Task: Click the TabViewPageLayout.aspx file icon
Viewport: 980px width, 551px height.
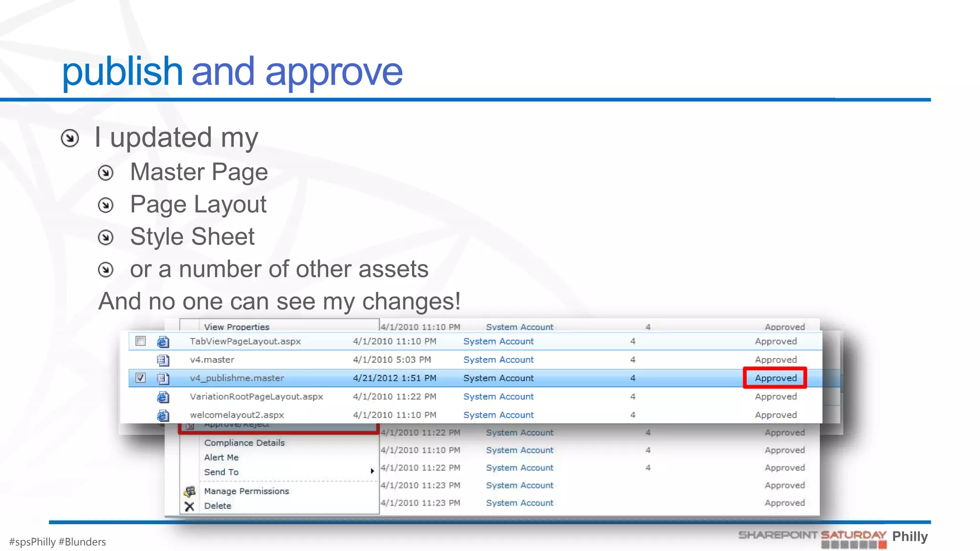Action: [x=163, y=342]
